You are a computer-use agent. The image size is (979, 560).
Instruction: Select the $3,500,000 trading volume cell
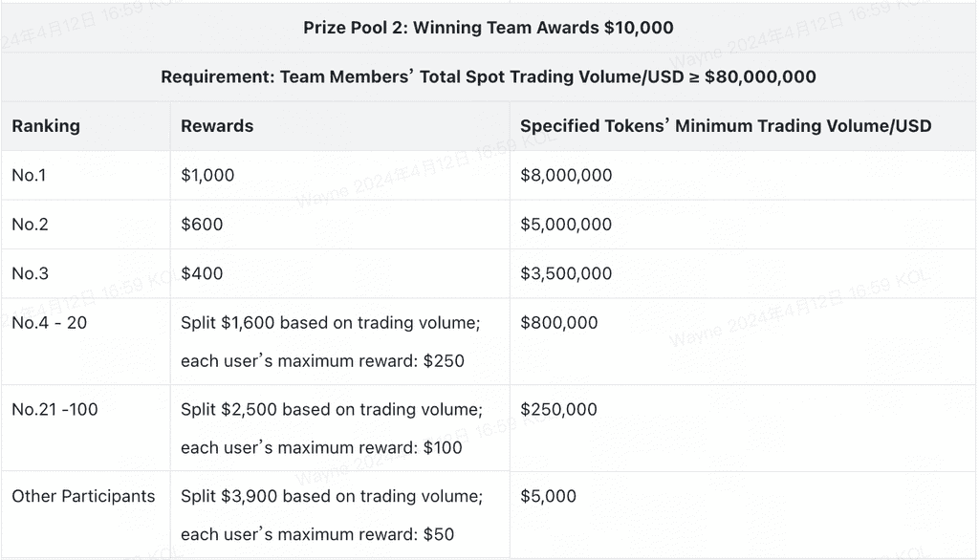point(566,273)
